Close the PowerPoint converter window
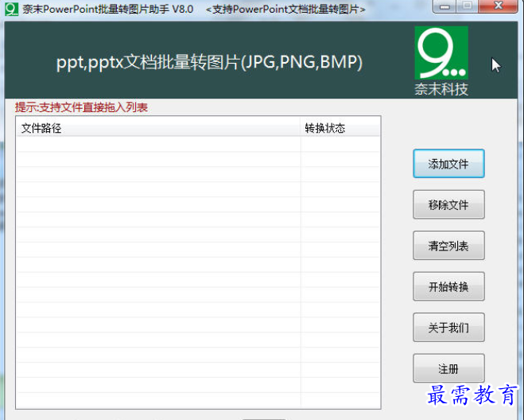524x420 pixels. tap(498, 6)
